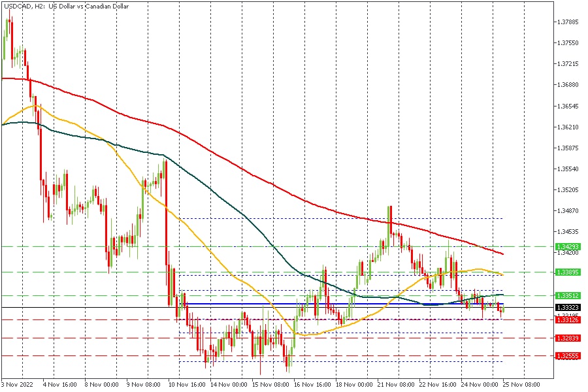Click the 25 Nov 08:00 time label
Image resolution: width=588 pixels, height=392 pixels.
click(521, 385)
